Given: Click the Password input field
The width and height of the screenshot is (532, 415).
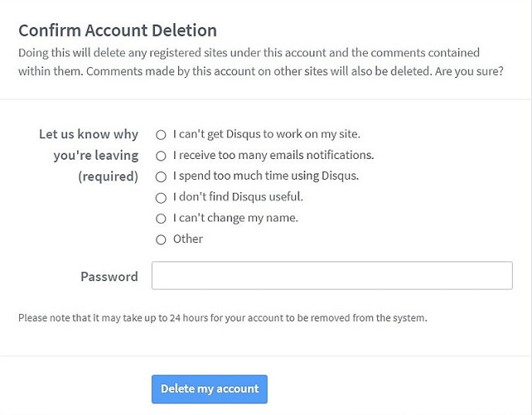Looking at the screenshot, I should tap(332, 275).
